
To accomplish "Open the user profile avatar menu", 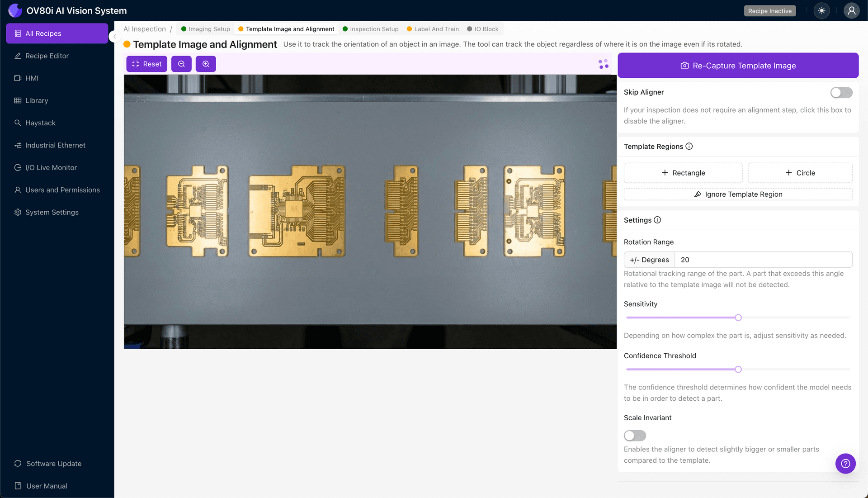I will pos(851,10).
